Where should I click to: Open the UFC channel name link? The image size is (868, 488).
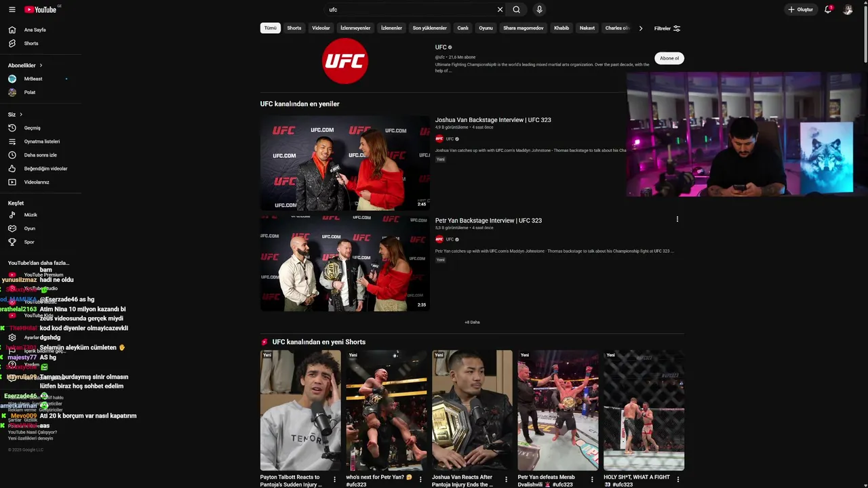pos(441,47)
